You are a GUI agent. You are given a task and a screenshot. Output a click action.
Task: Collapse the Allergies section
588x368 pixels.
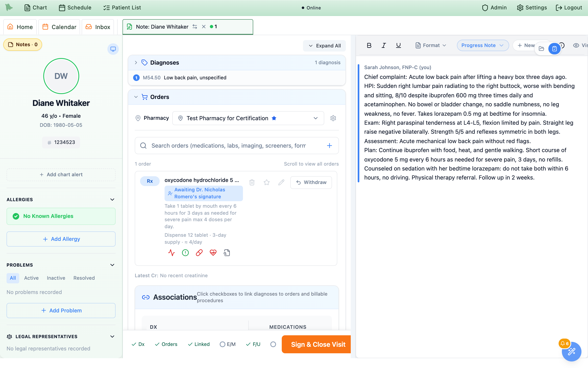112,200
